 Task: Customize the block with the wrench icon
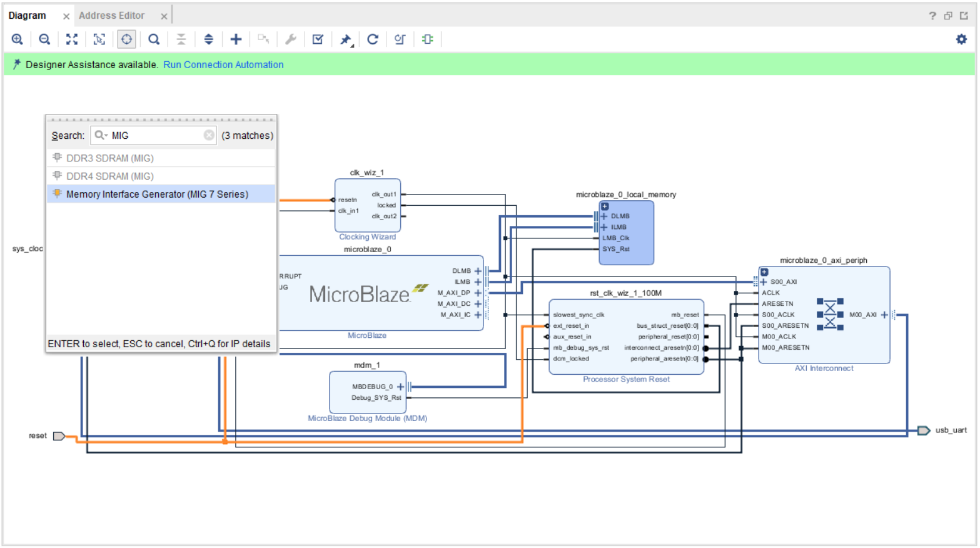(x=290, y=39)
